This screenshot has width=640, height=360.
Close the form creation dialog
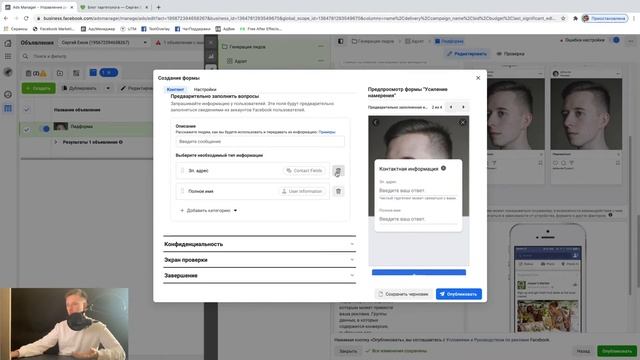[x=478, y=78]
